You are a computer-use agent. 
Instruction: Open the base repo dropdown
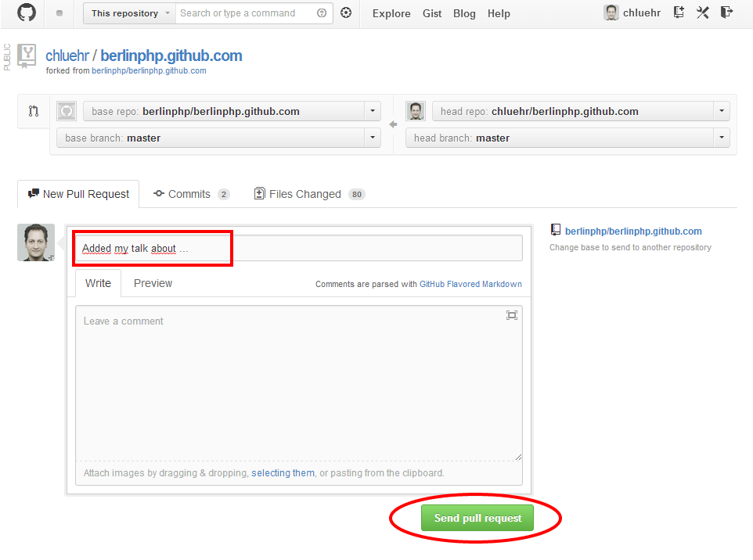coord(232,111)
